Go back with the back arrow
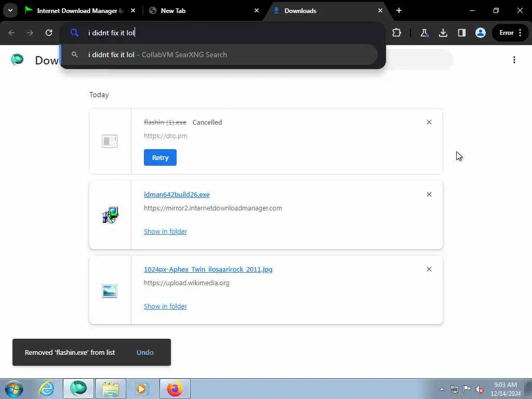The width and height of the screenshot is (532, 399). [11, 33]
